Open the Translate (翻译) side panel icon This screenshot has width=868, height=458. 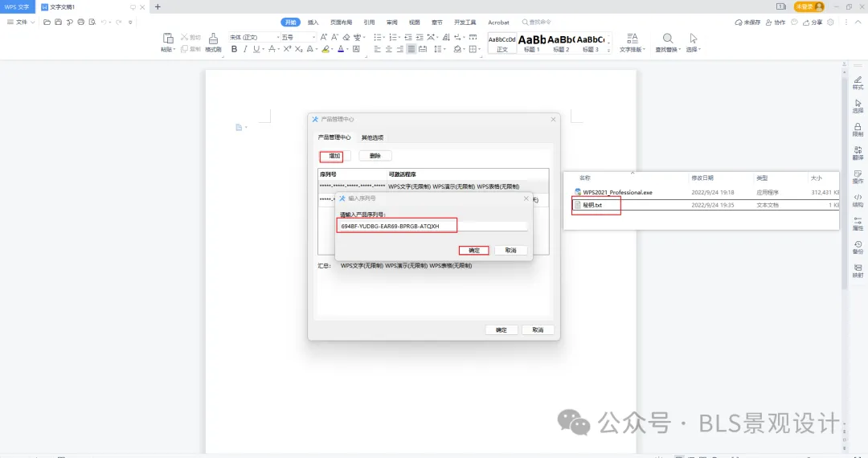click(x=858, y=153)
